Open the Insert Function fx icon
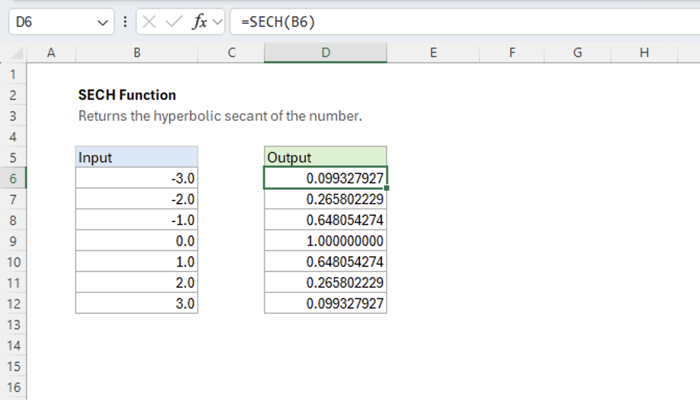700x400 pixels. (199, 22)
